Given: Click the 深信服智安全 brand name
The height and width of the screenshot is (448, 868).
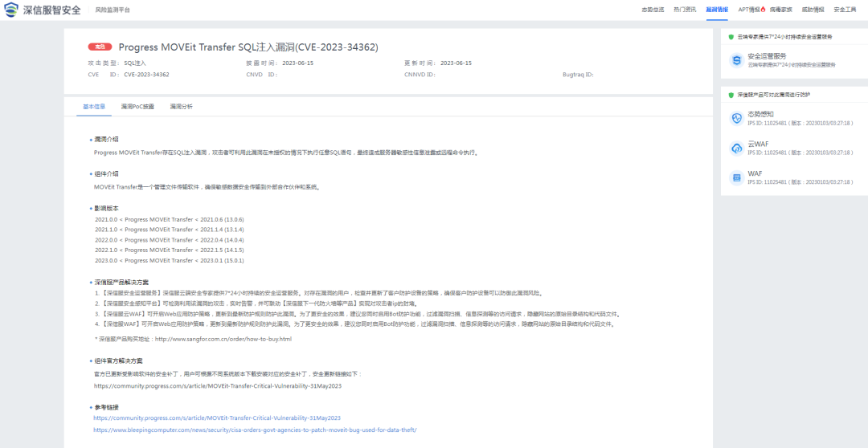Looking at the screenshot, I should coord(52,10).
